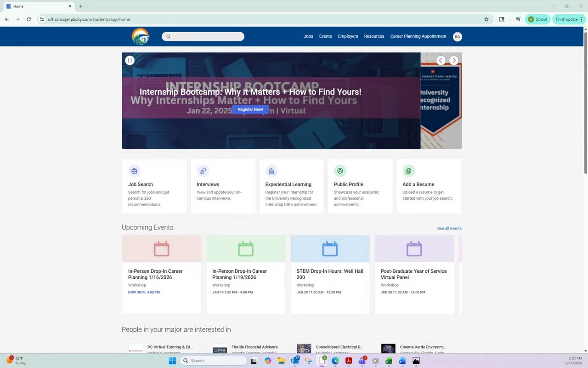Bookmark this page with the star icon
Viewport: 588px width, 368px height.
(486, 19)
